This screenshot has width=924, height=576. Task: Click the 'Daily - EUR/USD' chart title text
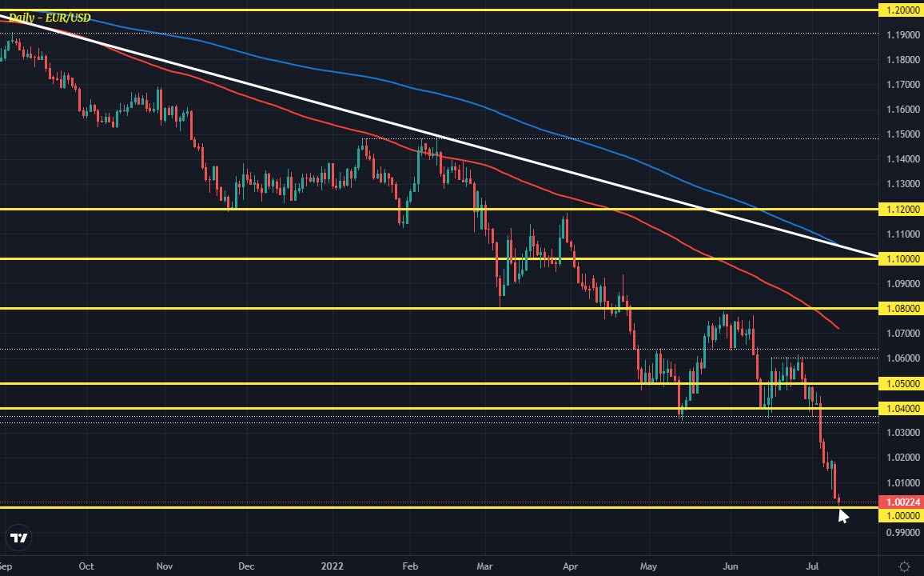pos(50,17)
